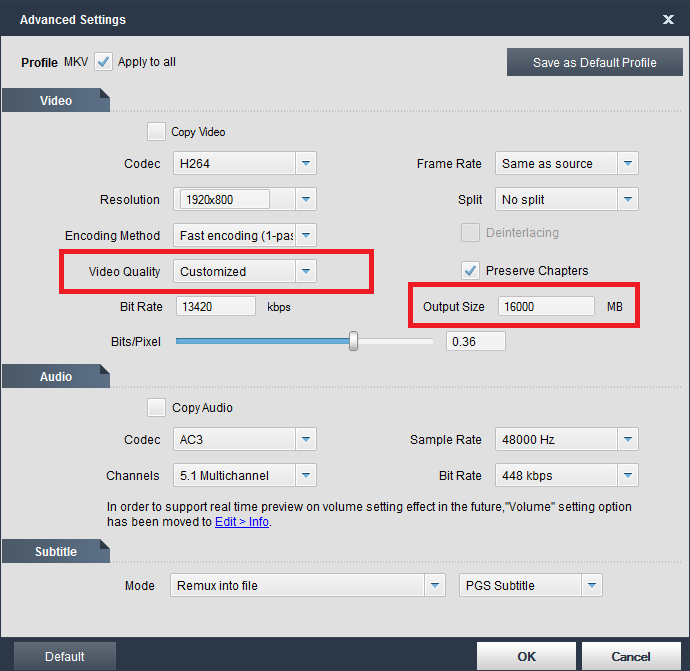Open the audio Codec AC3 dropdown
The image size is (690, 671).
click(x=306, y=440)
